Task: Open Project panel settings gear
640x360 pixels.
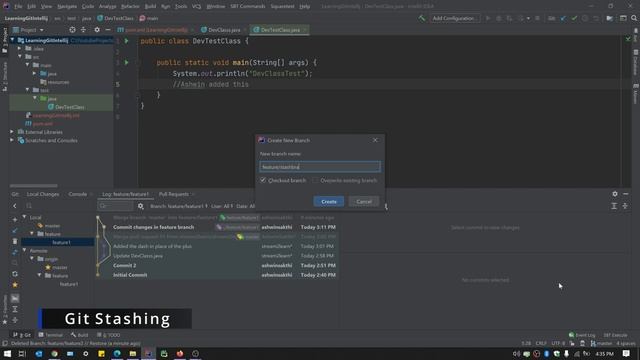Action: pyautogui.click(x=97, y=30)
